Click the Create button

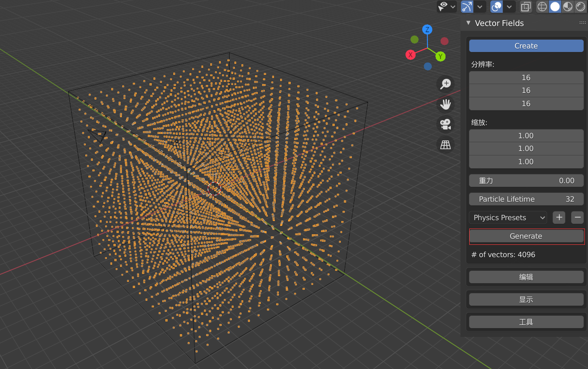click(x=526, y=45)
